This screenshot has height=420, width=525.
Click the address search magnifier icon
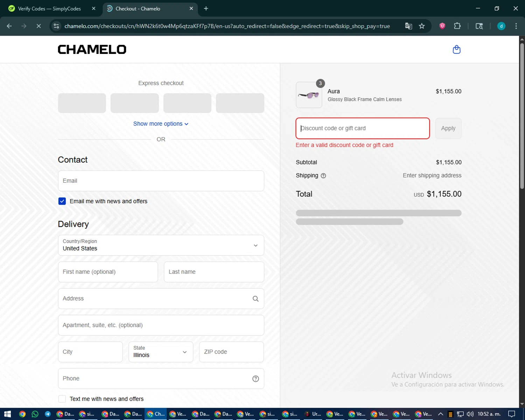click(x=255, y=299)
